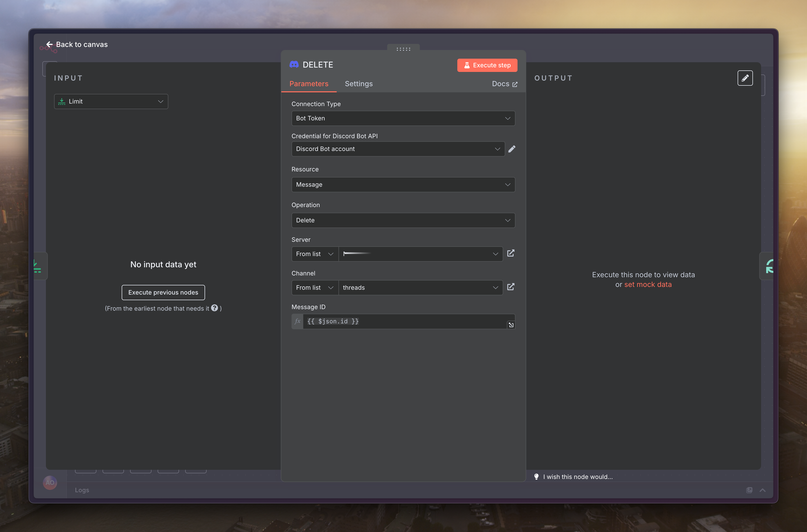Open the Limit input node dropdown
The image size is (807, 532).
pyautogui.click(x=111, y=102)
